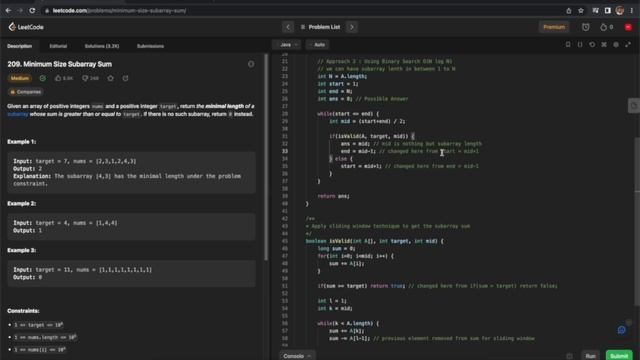640x360 pixels.
Task: Click the blue chat assistant icon
Action: click(x=621, y=330)
